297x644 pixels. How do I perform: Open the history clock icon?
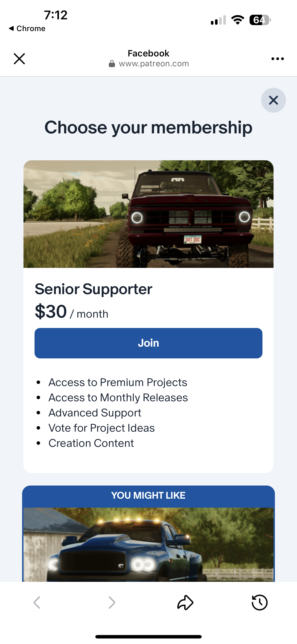[259, 602]
